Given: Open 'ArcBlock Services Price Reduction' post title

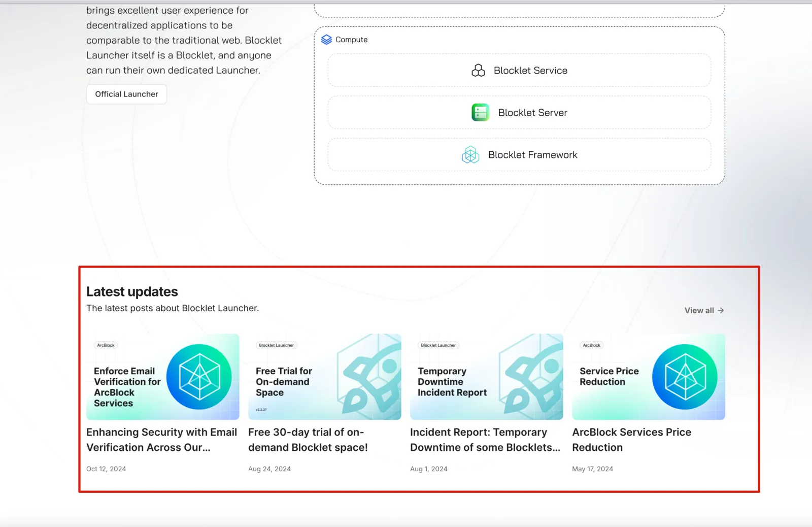Looking at the screenshot, I should click(632, 440).
